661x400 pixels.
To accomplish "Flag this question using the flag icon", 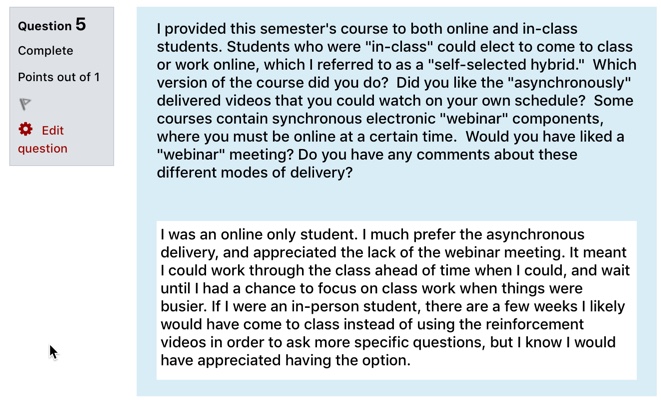I will coord(25,104).
